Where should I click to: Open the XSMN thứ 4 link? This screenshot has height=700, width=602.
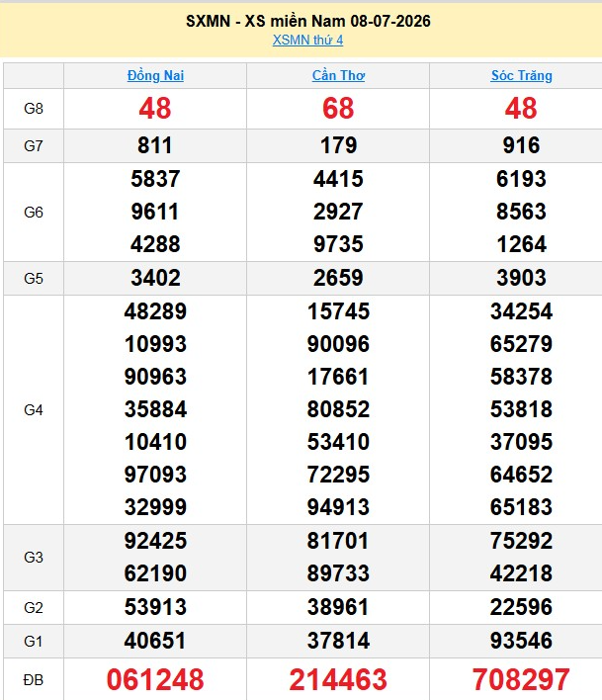pos(307,41)
